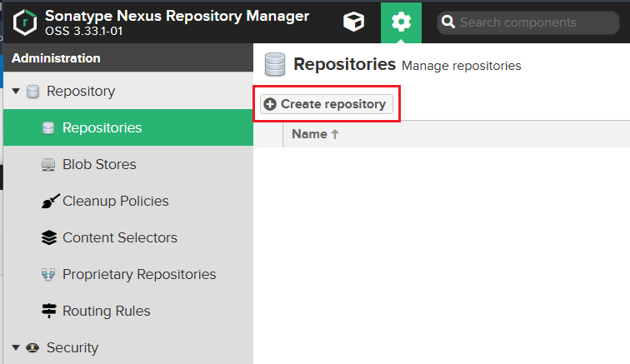
Task: Open the Browse cube icon in the header
Action: tap(353, 22)
